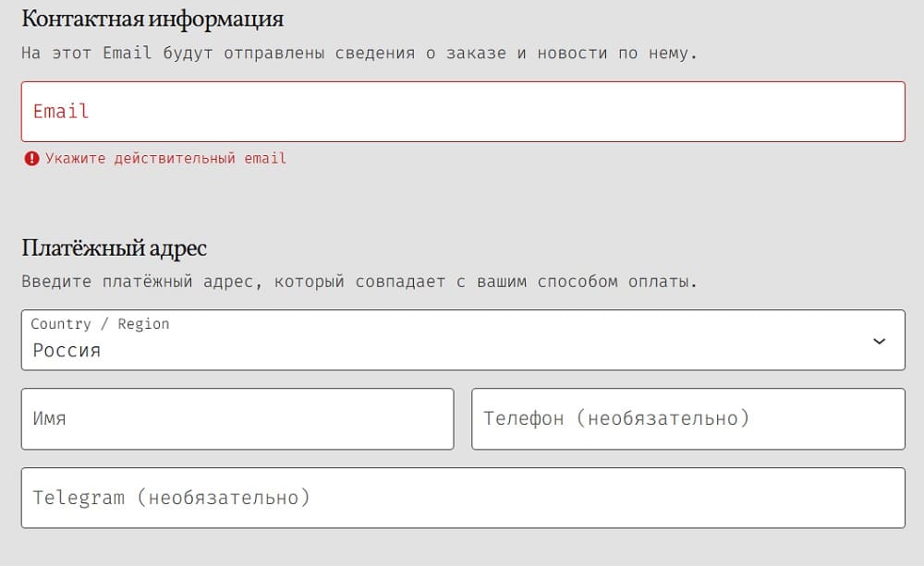Click the Телефон (необязательно) field
The height and width of the screenshot is (566, 924).
point(688,419)
